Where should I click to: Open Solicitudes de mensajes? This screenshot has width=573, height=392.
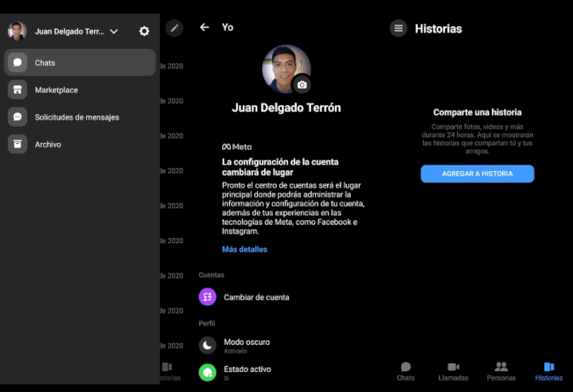pyautogui.click(x=80, y=117)
